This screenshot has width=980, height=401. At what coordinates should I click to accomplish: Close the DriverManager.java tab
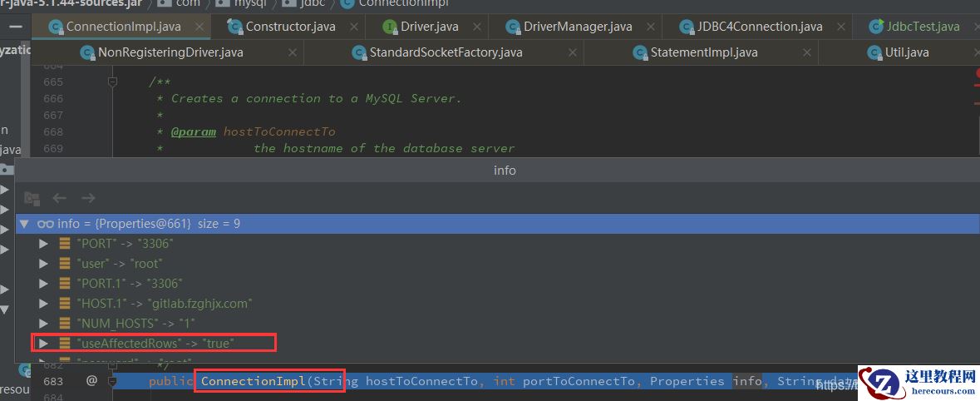tap(651, 27)
